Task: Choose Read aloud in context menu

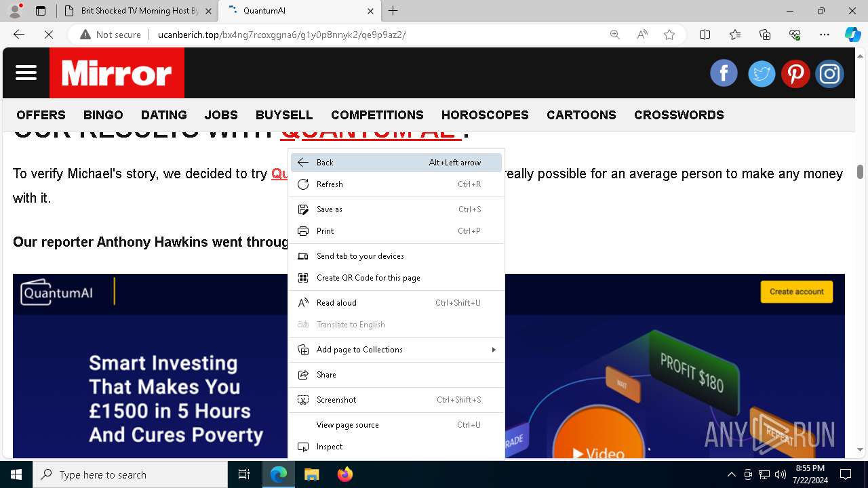Action: [x=396, y=303]
